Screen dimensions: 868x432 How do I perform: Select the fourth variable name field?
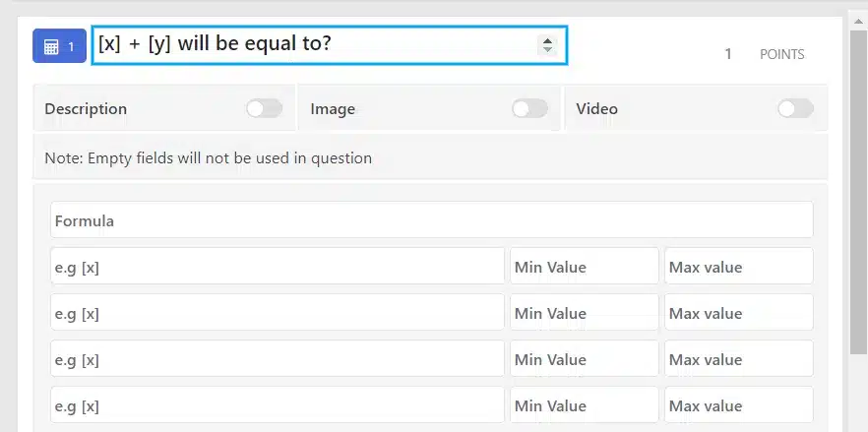pyautogui.click(x=278, y=404)
